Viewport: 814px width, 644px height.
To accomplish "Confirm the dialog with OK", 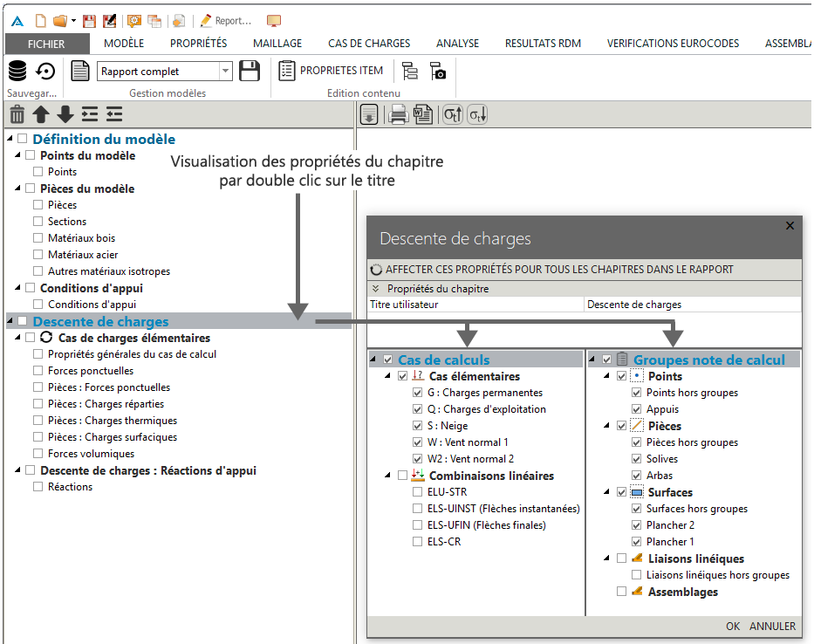I will pyautogui.click(x=733, y=627).
